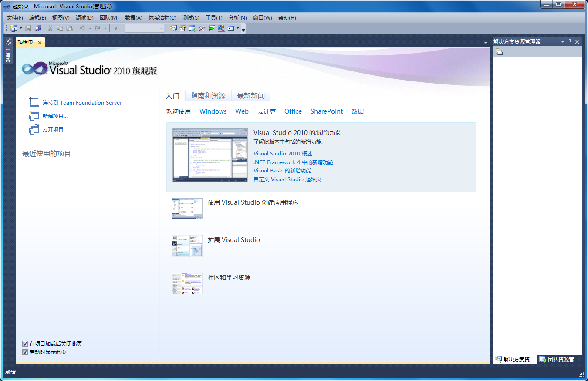Select the Web category link
This screenshot has height=381, width=588.
pyautogui.click(x=242, y=111)
